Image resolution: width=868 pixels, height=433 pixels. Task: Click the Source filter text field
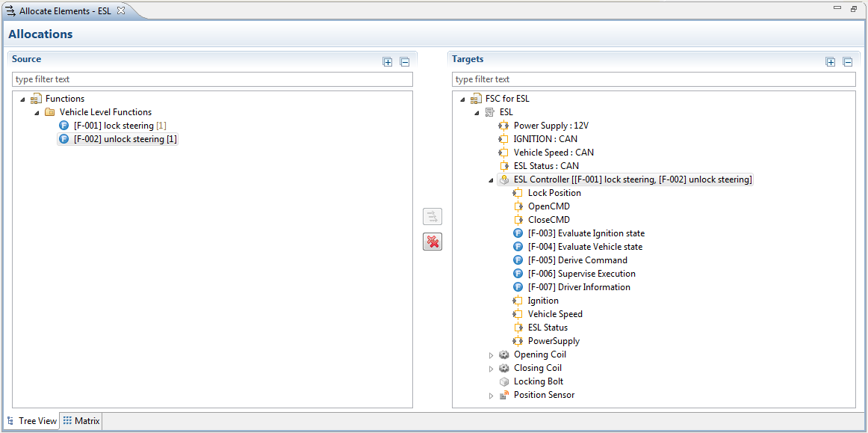point(212,79)
